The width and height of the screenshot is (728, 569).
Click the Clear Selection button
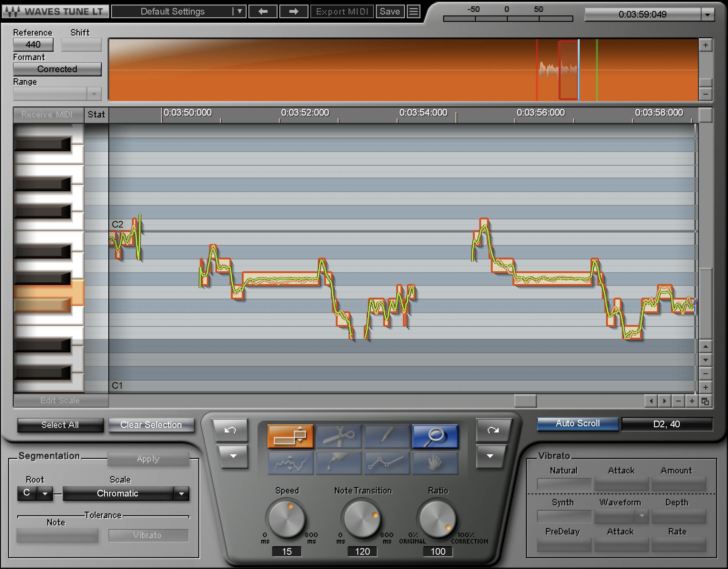(151, 425)
